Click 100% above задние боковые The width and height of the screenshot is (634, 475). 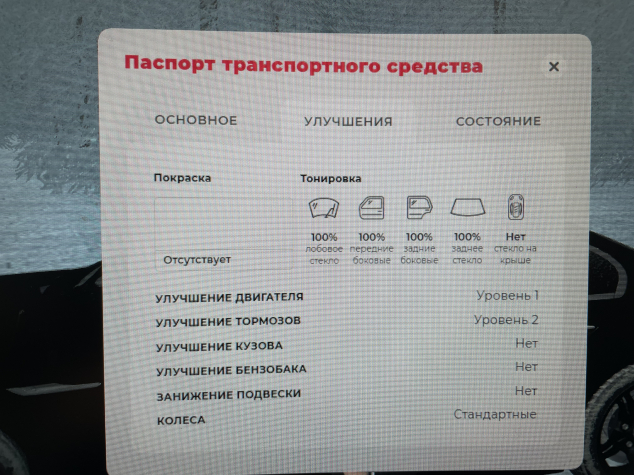(x=419, y=236)
